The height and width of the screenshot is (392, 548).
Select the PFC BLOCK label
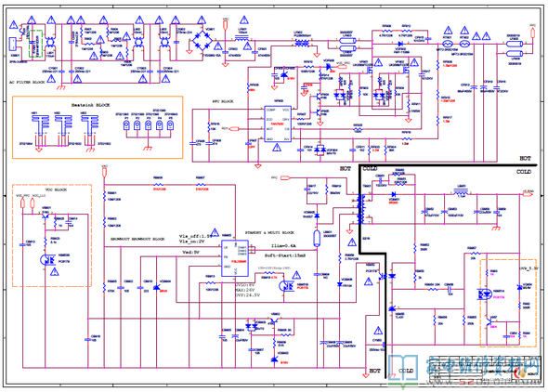tap(223, 101)
